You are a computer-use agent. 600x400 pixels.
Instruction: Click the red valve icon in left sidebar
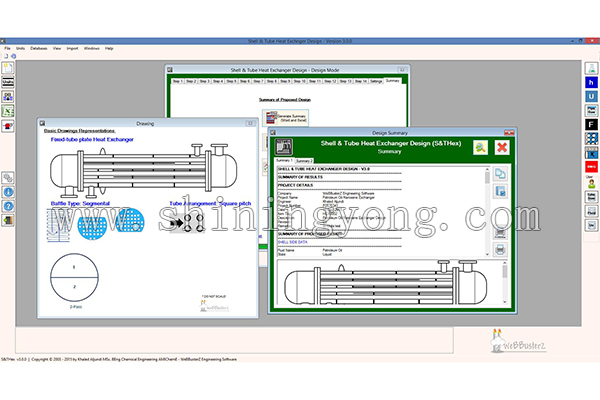8,126
